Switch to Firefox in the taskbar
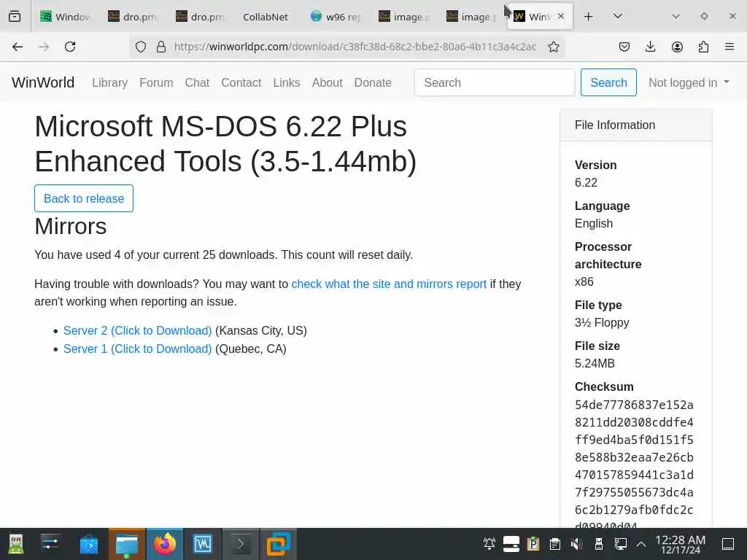This screenshot has width=747, height=560. (165, 544)
